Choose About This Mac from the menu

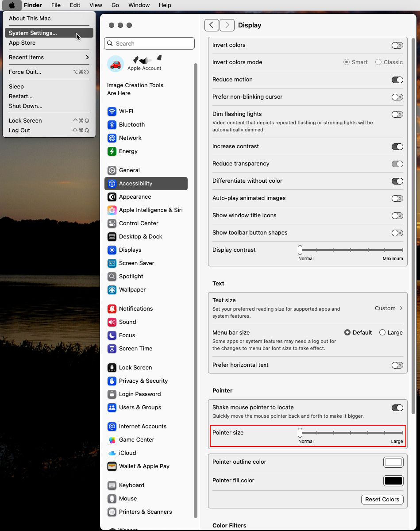[x=30, y=18]
